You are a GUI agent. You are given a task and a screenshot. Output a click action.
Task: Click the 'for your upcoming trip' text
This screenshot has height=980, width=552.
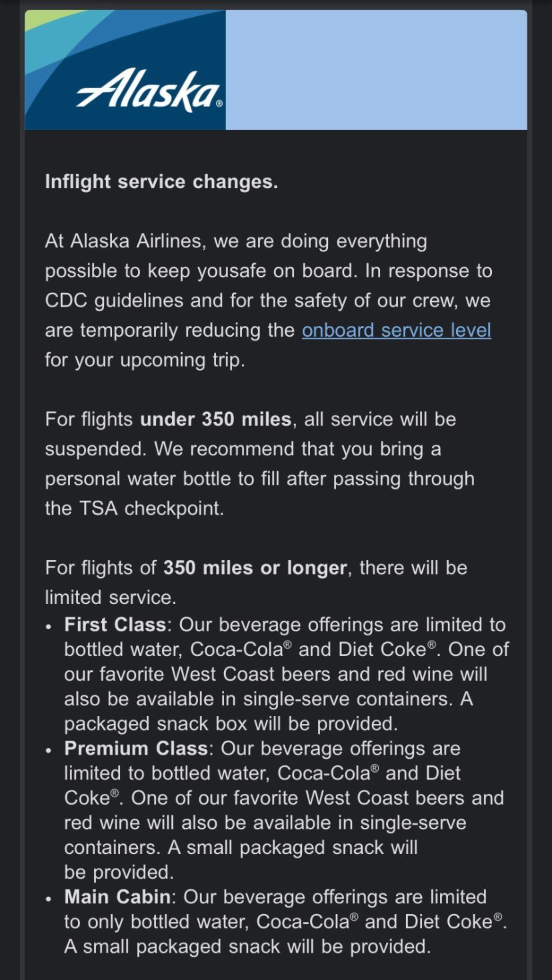[145, 360]
